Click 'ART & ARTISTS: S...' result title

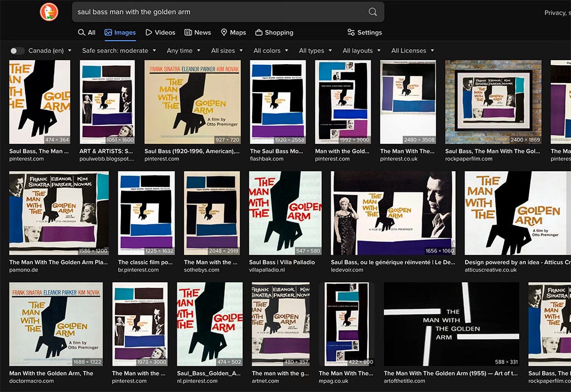click(x=106, y=151)
